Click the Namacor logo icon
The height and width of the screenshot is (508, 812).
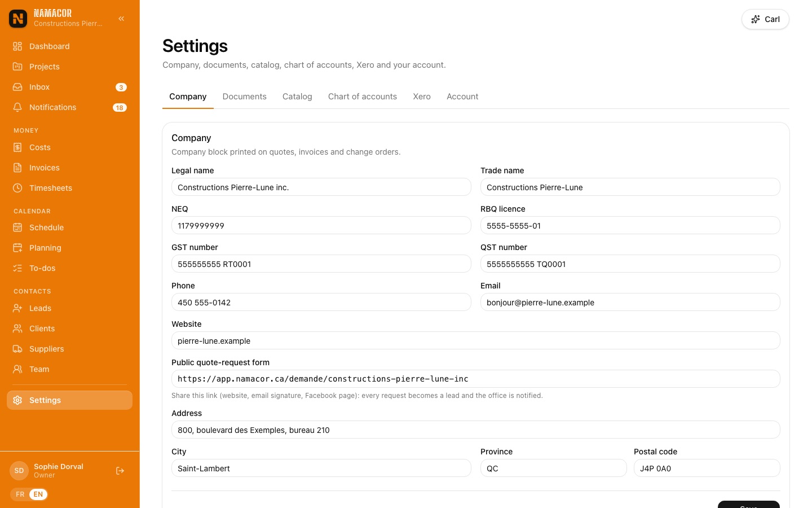tap(18, 19)
